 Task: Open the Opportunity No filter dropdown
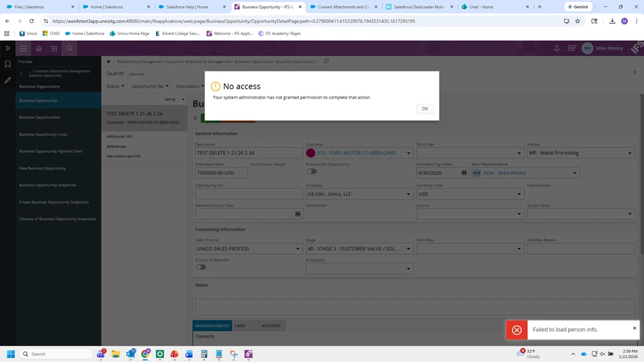pyautogui.click(x=150, y=87)
